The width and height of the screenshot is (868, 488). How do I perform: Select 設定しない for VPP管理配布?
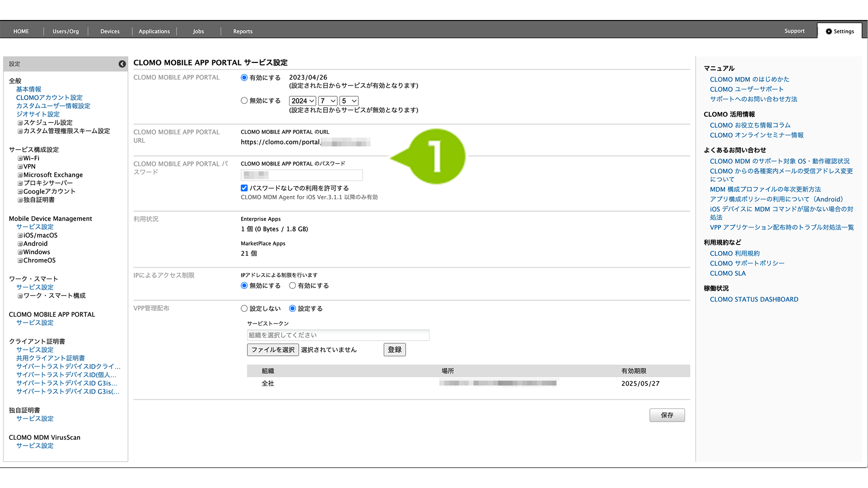pyautogui.click(x=244, y=308)
